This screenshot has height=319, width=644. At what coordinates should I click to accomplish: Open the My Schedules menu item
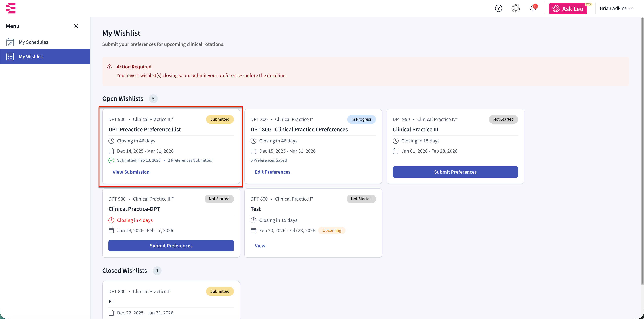pyautogui.click(x=34, y=42)
